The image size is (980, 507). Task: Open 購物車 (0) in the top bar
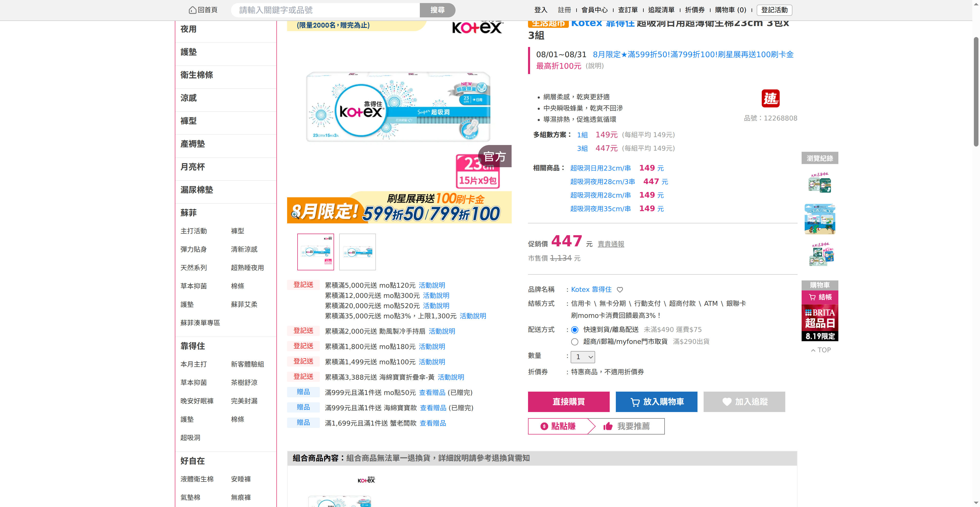(731, 10)
